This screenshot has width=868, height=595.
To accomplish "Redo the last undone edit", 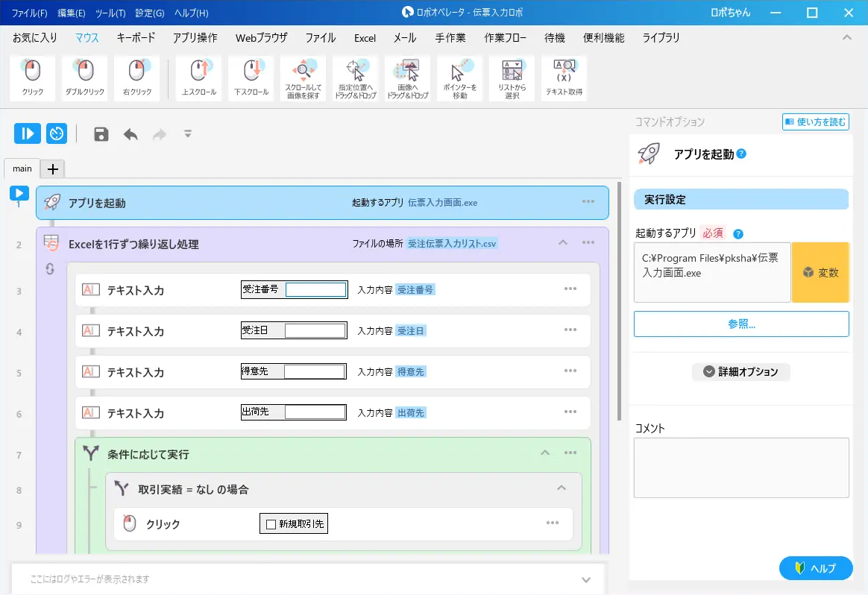I will [160, 134].
